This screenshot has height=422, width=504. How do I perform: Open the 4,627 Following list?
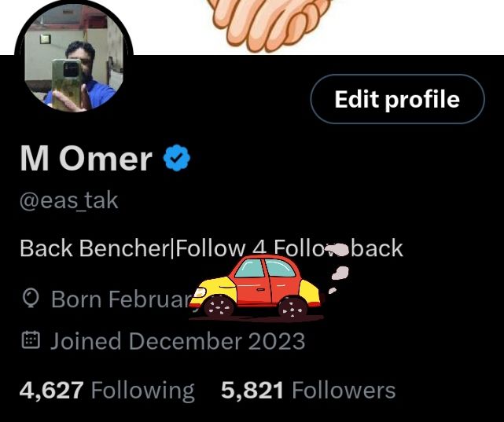[107, 391]
